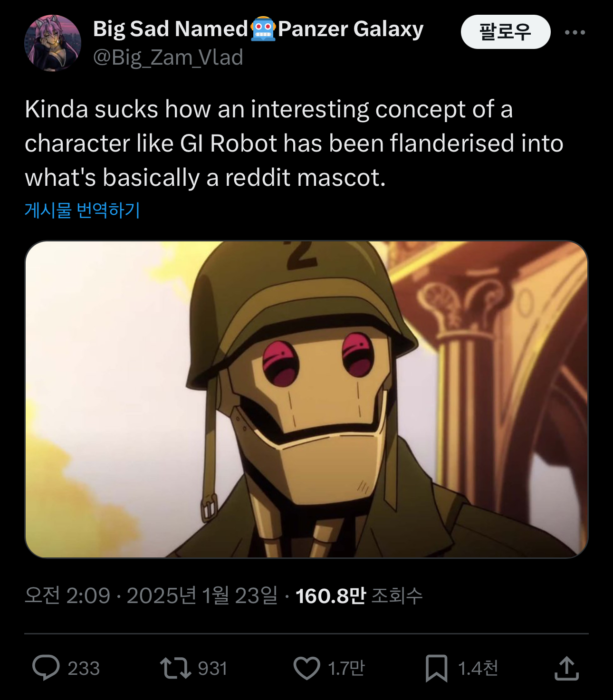The height and width of the screenshot is (700, 613).
Task: Click the 1.4천 bookmarks count
Action: [478, 668]
